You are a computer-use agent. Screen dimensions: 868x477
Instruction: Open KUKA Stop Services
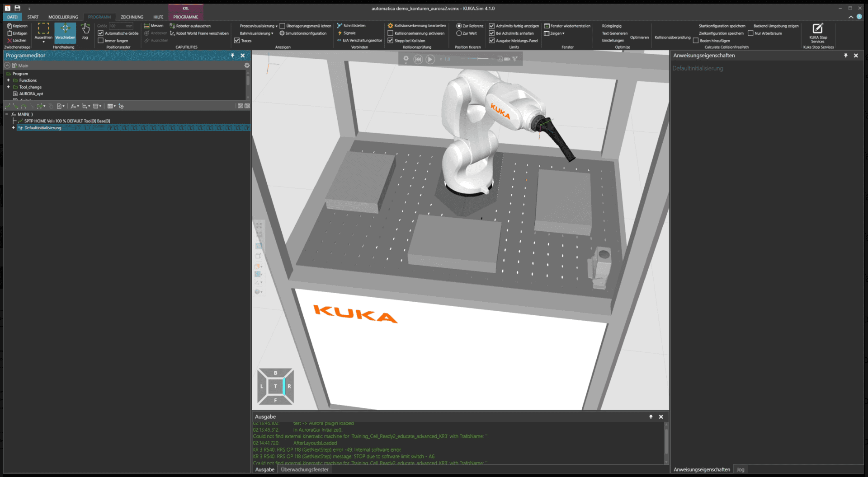click(x=818, y=33)
